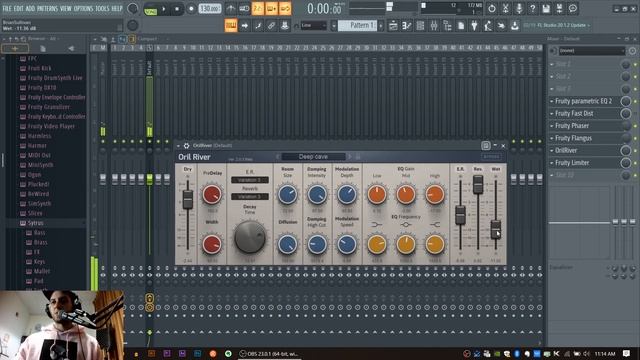This screenshot has width=640, height=360.
Task: Click the transport Stop button
Action: pos(177,9)
